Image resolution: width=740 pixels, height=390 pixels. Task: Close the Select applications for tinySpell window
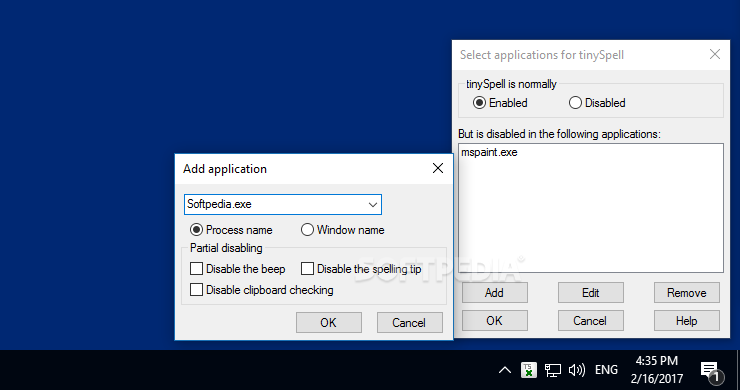715,54
